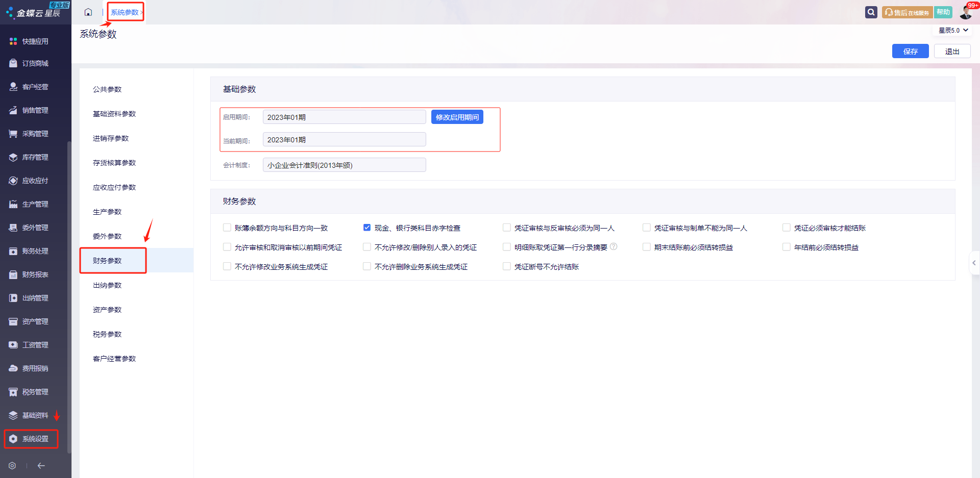Click the search magnifier icon
980x478 pixels.
tap(871, 12)
